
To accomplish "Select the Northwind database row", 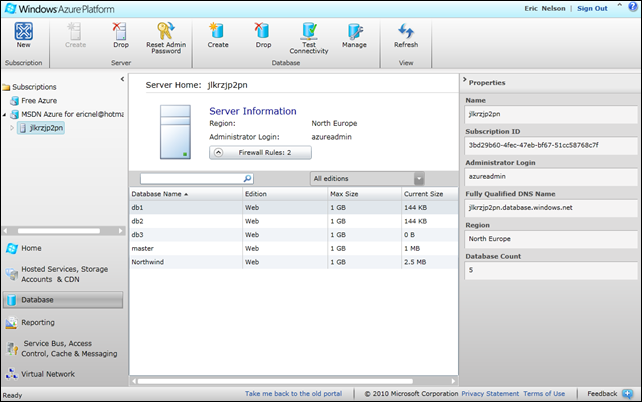I will 294,262.
